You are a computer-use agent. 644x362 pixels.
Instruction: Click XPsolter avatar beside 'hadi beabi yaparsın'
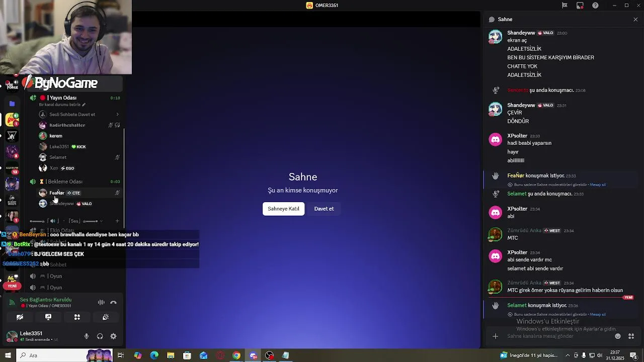click(496, 139)
